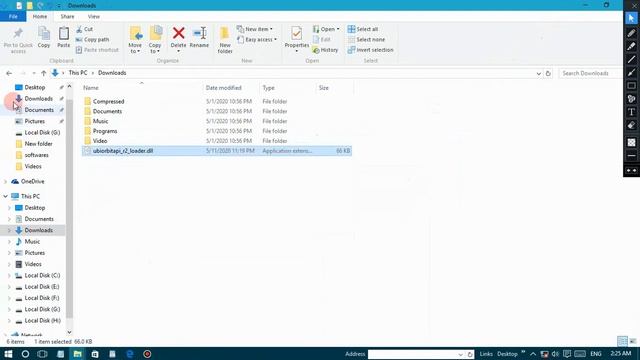Screen dimensions: 640x360
Task: Switch to details view layout icon
Action: coord(622,341)
